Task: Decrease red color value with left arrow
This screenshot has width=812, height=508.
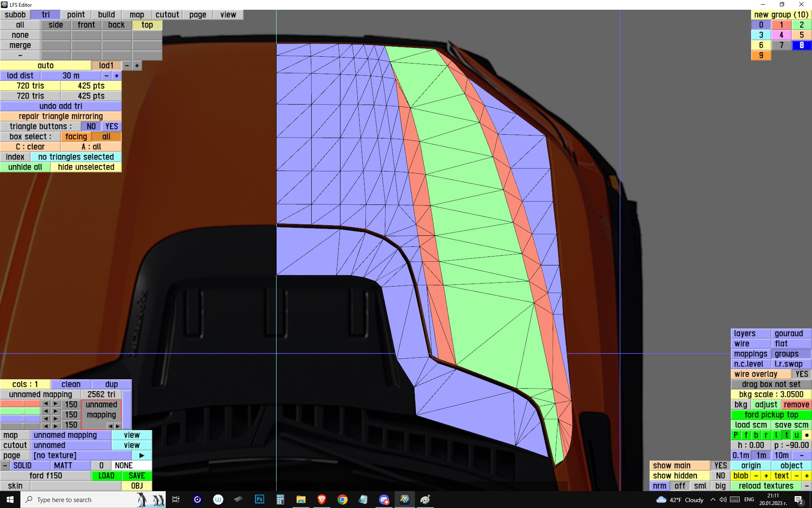Action: pyautogui.click(x=46, y=404)
